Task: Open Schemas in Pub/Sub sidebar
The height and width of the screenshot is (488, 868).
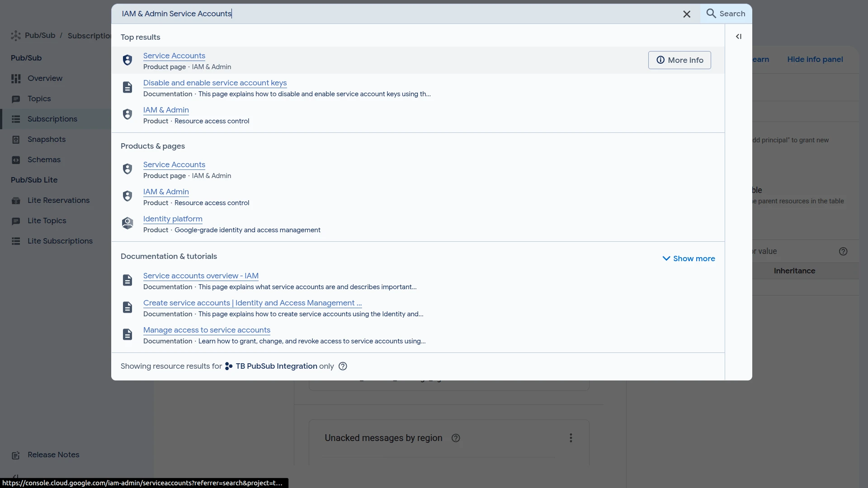Action: (x=44, y=160)
